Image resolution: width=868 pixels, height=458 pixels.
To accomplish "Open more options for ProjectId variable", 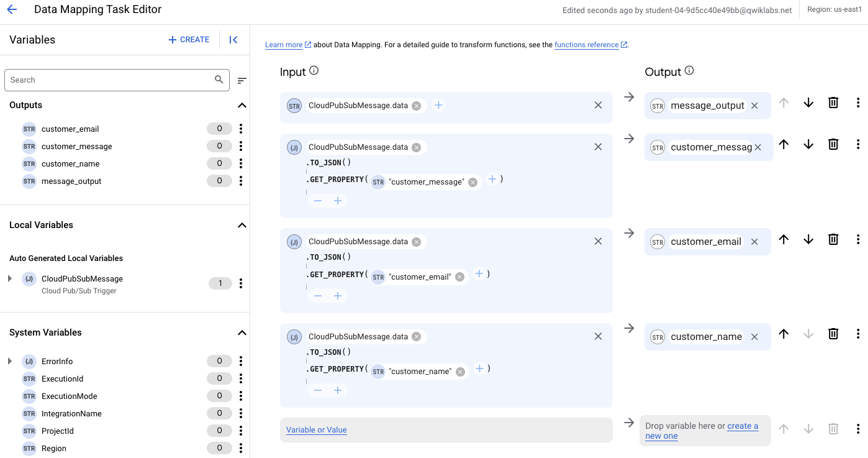I will (x=241, y=431).
